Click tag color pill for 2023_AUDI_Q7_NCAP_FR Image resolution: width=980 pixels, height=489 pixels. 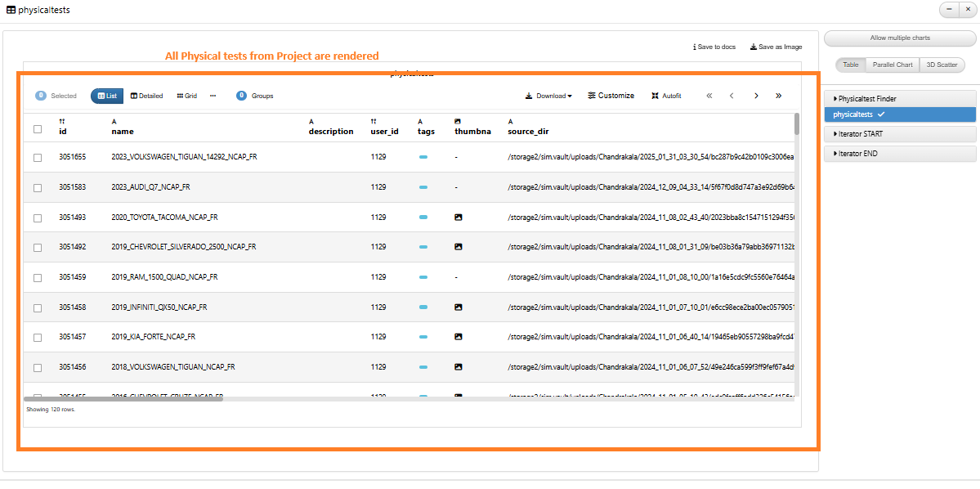(423, 187)
